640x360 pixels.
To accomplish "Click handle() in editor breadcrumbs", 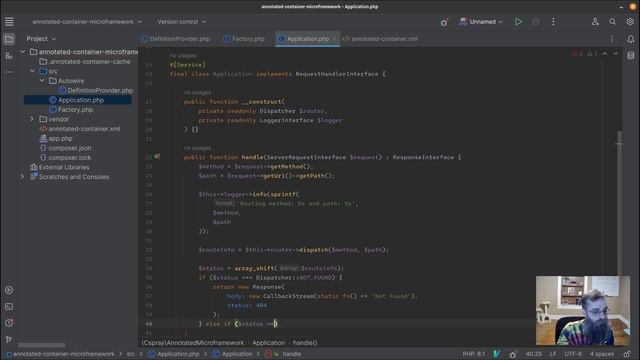I will (x=304, y=343).
